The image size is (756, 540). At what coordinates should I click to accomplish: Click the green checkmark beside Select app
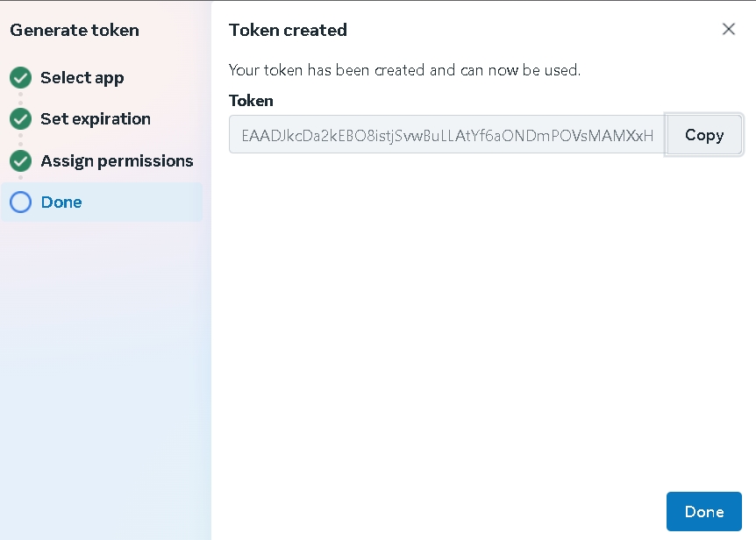[20, 78]
